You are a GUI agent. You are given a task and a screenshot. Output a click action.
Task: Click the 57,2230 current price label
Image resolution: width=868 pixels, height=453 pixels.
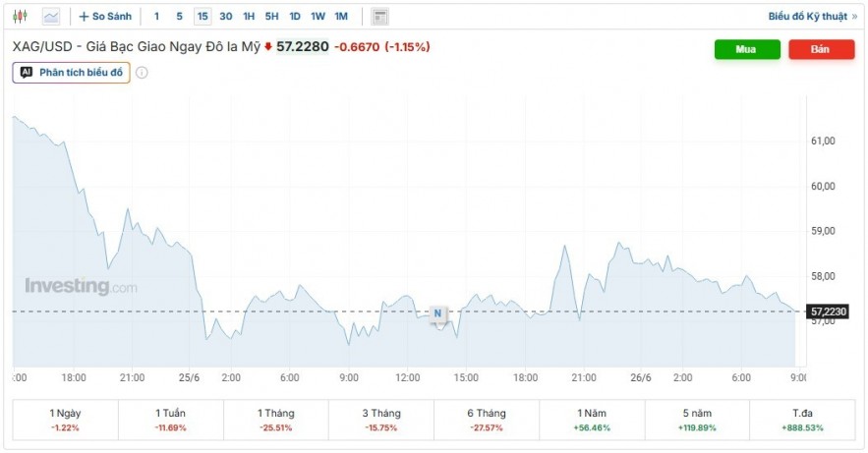pos(828,311)
